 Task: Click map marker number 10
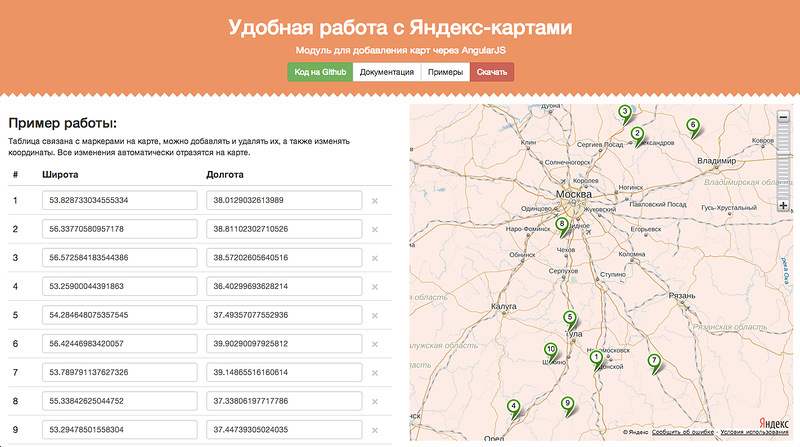(x=551, y=353)
